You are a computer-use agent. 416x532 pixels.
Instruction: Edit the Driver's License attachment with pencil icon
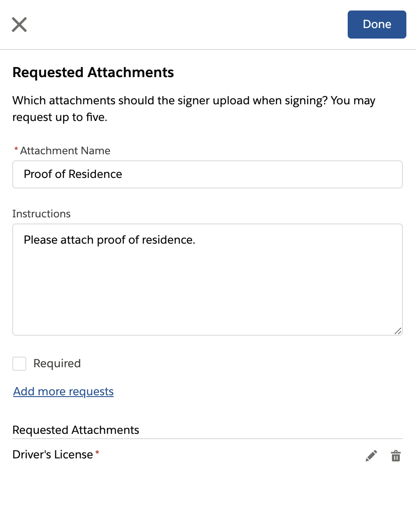pyautogui.click(x=371, y=456)
